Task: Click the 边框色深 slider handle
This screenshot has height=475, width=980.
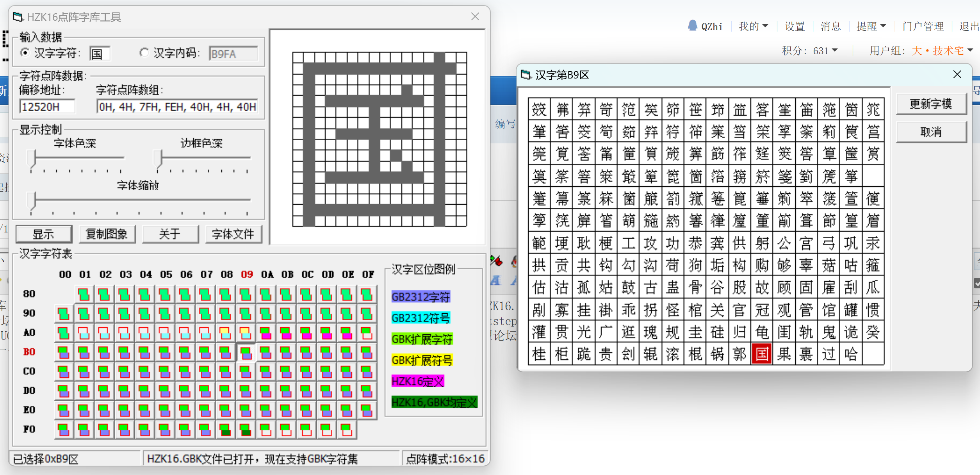Action: point(158,159)
